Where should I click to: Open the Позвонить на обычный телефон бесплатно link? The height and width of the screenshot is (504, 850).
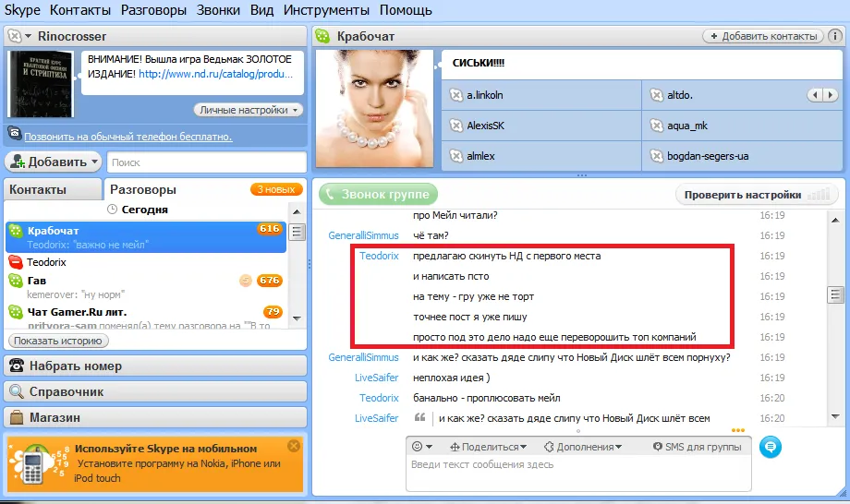(127, 137)
